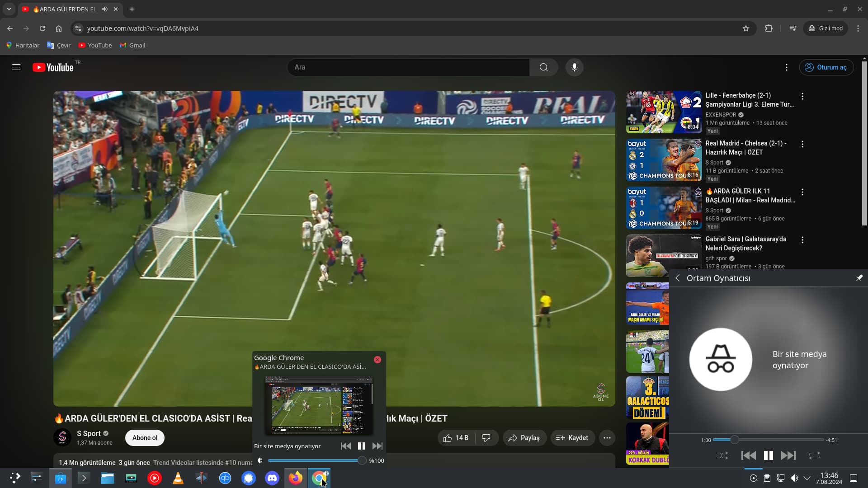Open the system tray volume icon
The height and width of the screenshot is (488, 868).
click(x=794, y=478)
